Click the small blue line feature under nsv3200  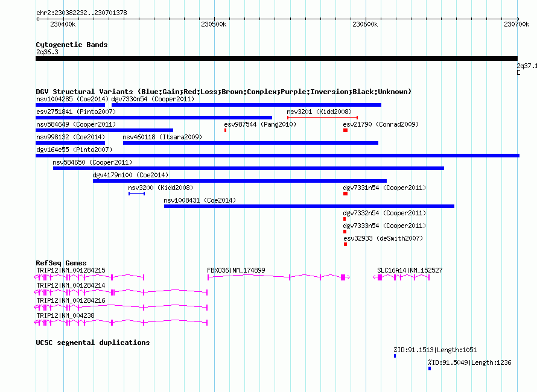tap(136, 194)
